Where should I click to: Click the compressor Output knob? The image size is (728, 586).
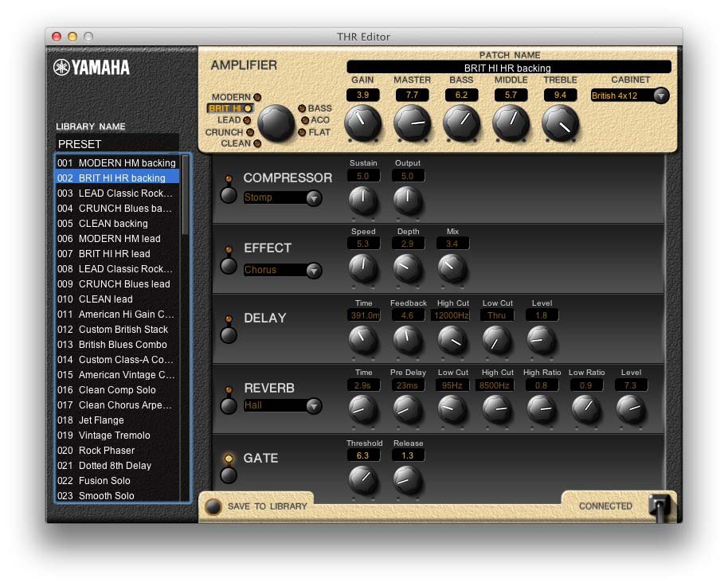pos(407,200)
